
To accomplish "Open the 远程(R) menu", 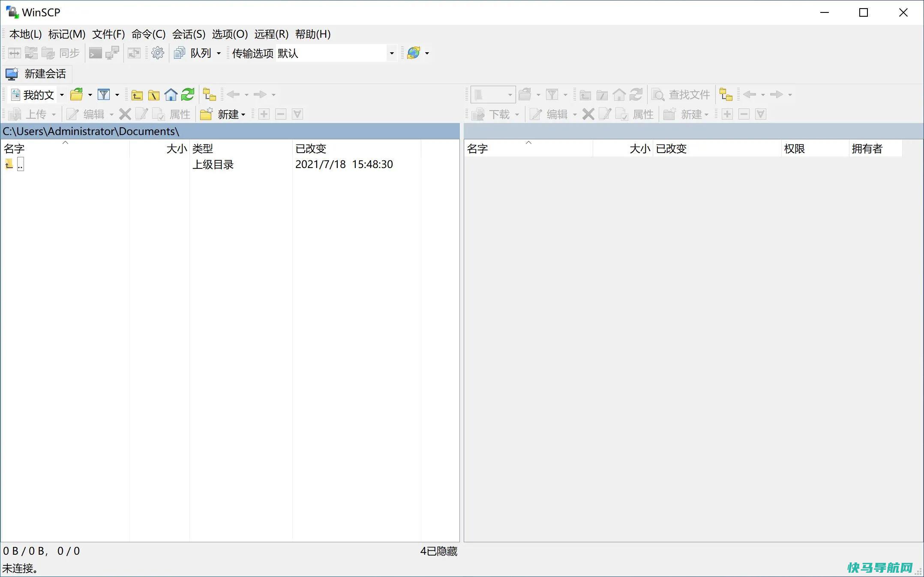I will pyautogui.click(x=271, y=34).
